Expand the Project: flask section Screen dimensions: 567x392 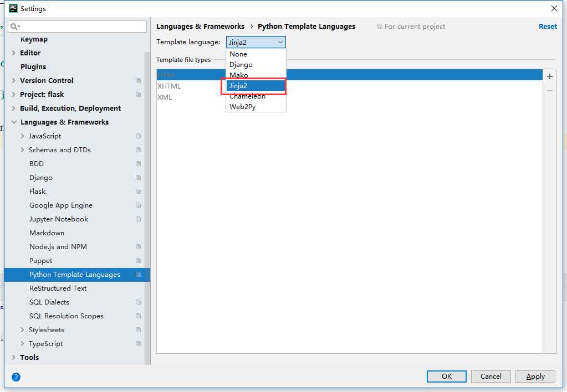pyautogui.click(x=14, y=94)
